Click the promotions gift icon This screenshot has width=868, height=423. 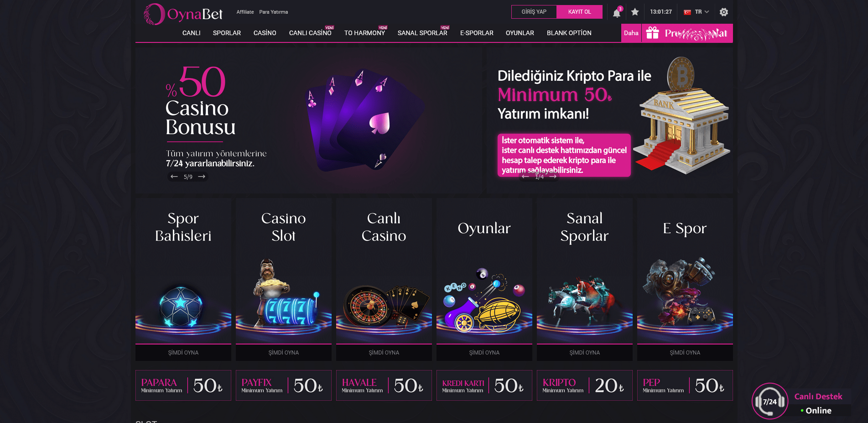click(x=653, y=33)
